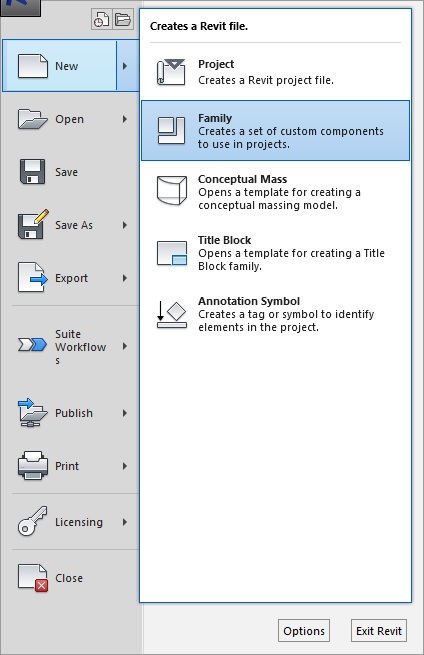Click the Family components icon

171,130
